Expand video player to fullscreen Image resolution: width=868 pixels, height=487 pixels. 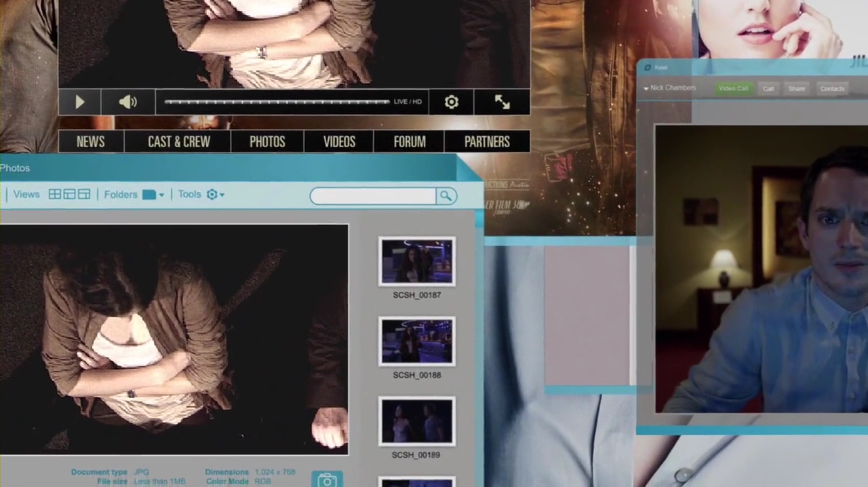[502, 102]
